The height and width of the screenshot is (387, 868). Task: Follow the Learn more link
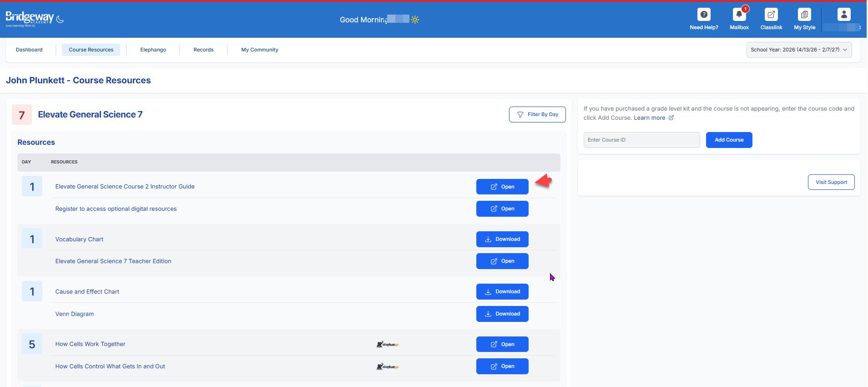click(x=650, y=118)
